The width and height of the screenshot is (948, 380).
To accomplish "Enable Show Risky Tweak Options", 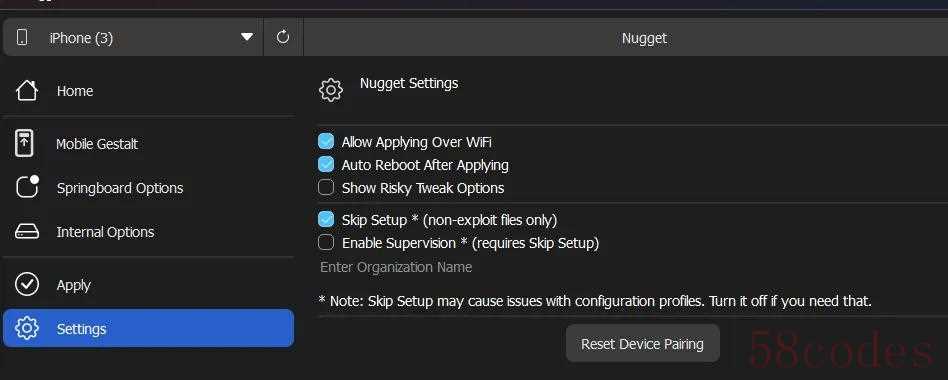I will coord(326,188).
